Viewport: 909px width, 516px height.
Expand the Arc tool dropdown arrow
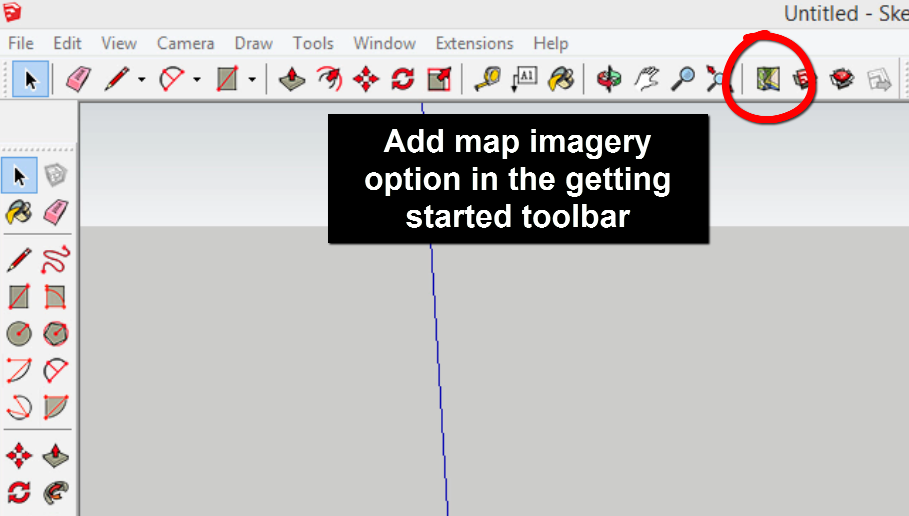click(197, 79)
